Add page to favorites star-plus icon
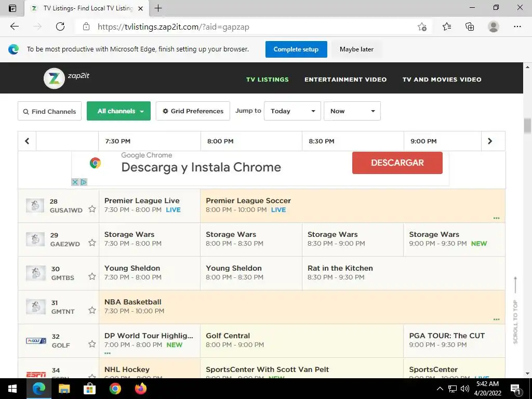Screen dimensions: 532x399 click(422, 26)
